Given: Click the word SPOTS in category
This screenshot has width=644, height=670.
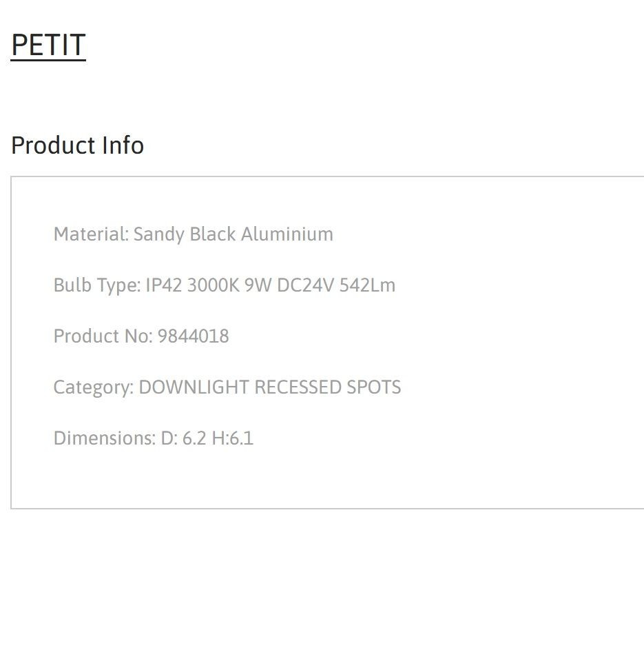Looking at the screenshot, I should [374, 387].
